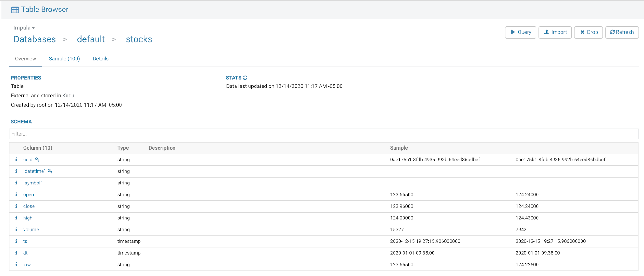Open the open column link
This screenshot has height=276, width=644.
pos(28,194)
